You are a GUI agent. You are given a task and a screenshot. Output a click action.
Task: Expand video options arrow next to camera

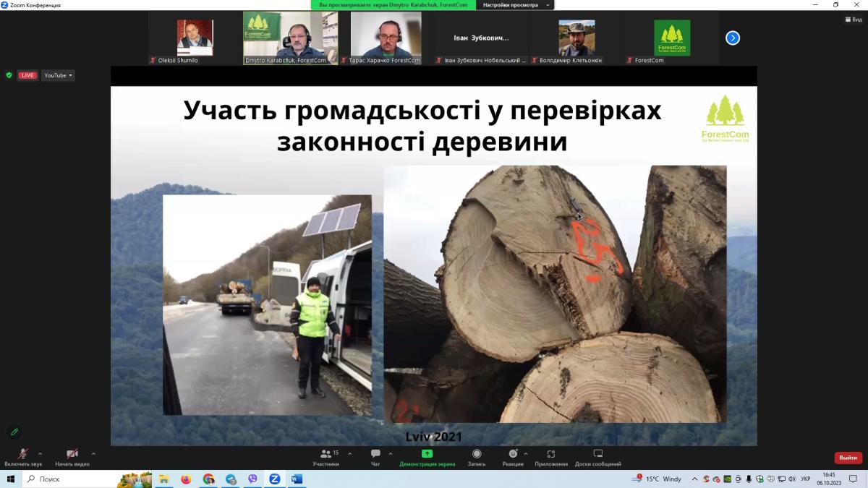pyautogui.click(x=93, y=454)
